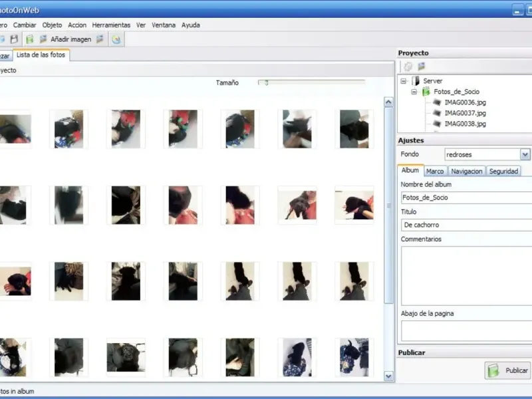Select the Server icon in project tree
The width and height of the screenshot is (532, 399).
coord(416,81)
